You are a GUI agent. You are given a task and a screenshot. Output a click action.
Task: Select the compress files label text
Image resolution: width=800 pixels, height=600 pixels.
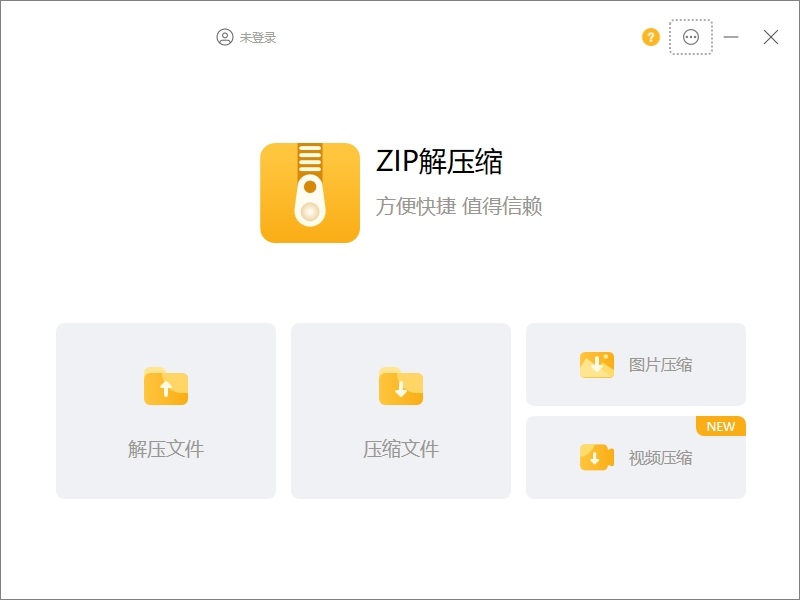tap(399, 449)
